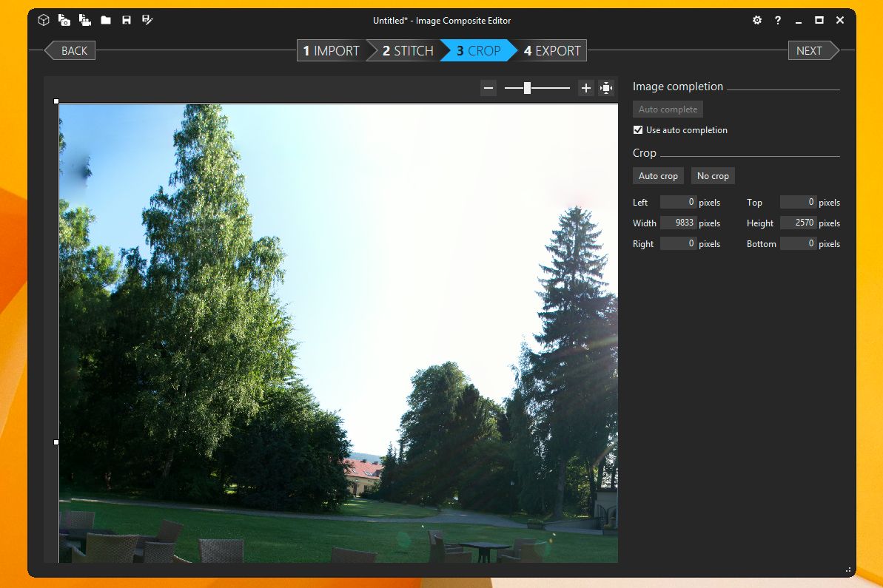
Task: Zoom in using the plus icon
Action: tap(585, 88)
